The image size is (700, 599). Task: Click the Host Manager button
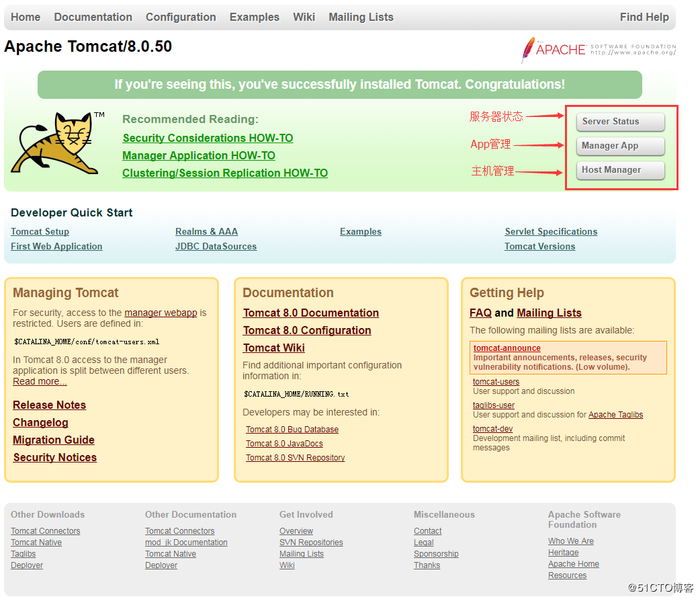click(x=620, y=169)
